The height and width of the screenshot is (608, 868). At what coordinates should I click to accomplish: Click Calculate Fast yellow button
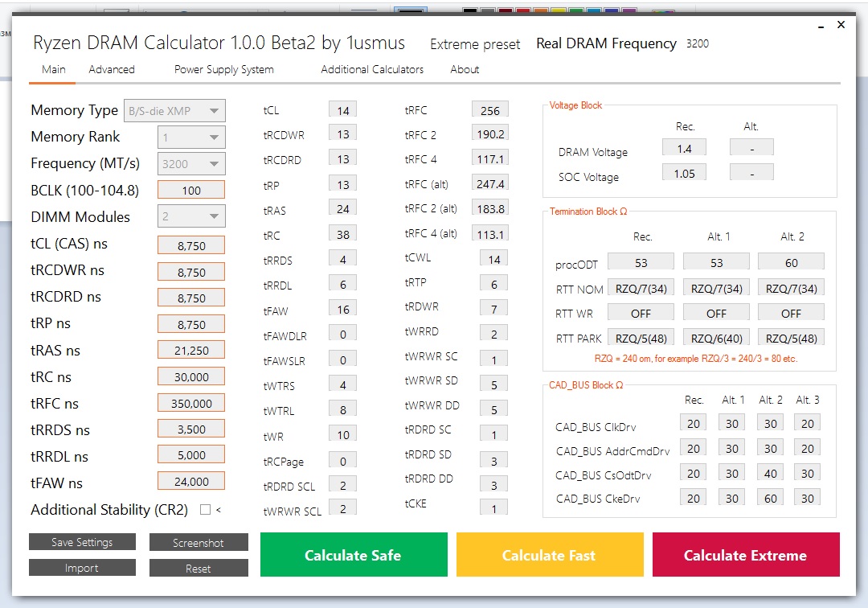[x=550, y=555]
